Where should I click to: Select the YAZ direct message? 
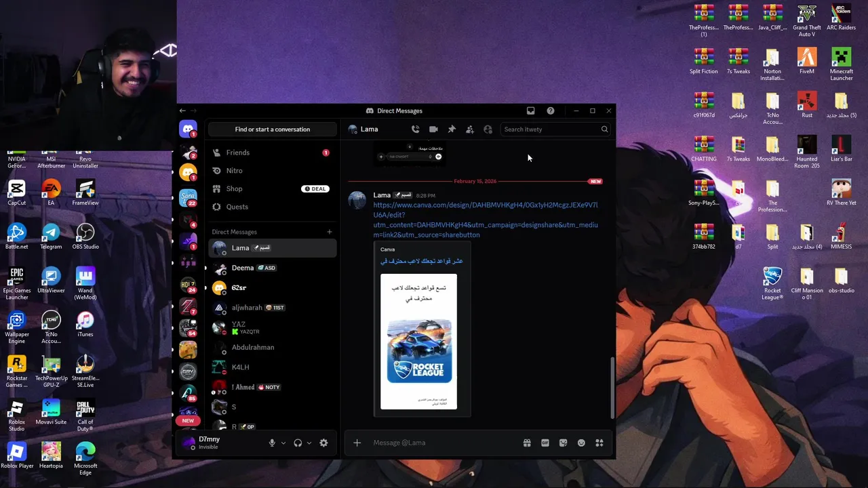(272, 327)
